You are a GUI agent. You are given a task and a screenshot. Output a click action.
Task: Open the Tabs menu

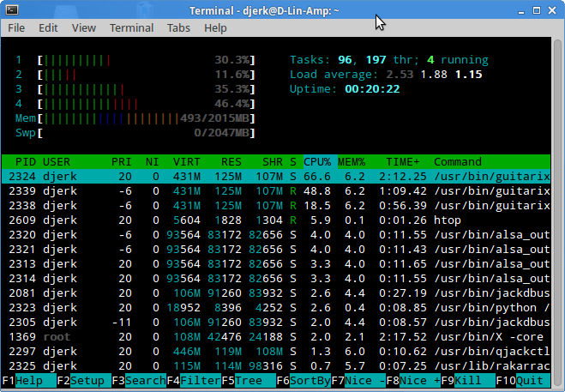178,27
